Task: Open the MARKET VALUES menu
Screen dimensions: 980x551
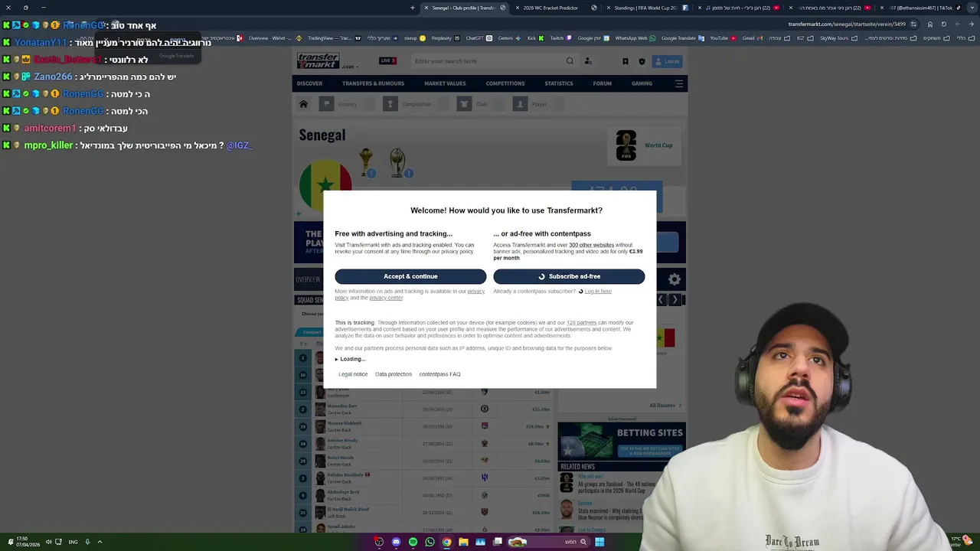Action: click(x=445, y=83)
